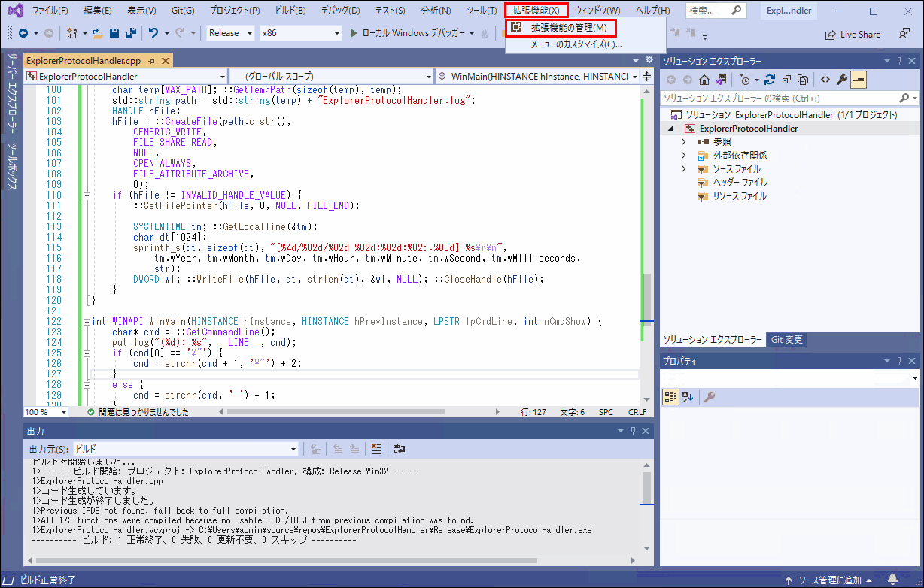Click the View Code angle-brackets icon
The image size is (924, 588).
[x=825, y=79]
